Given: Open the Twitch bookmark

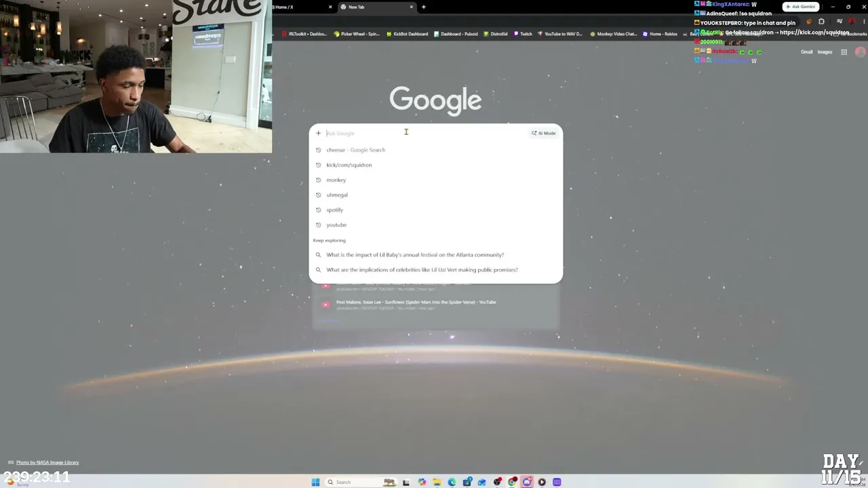Looking at the screenshot, I should coord(523,34).
